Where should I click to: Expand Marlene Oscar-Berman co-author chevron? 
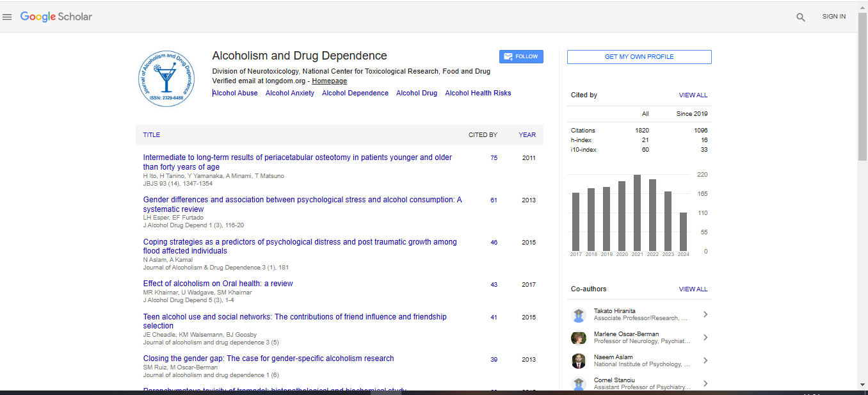click(x=705, y=337)
